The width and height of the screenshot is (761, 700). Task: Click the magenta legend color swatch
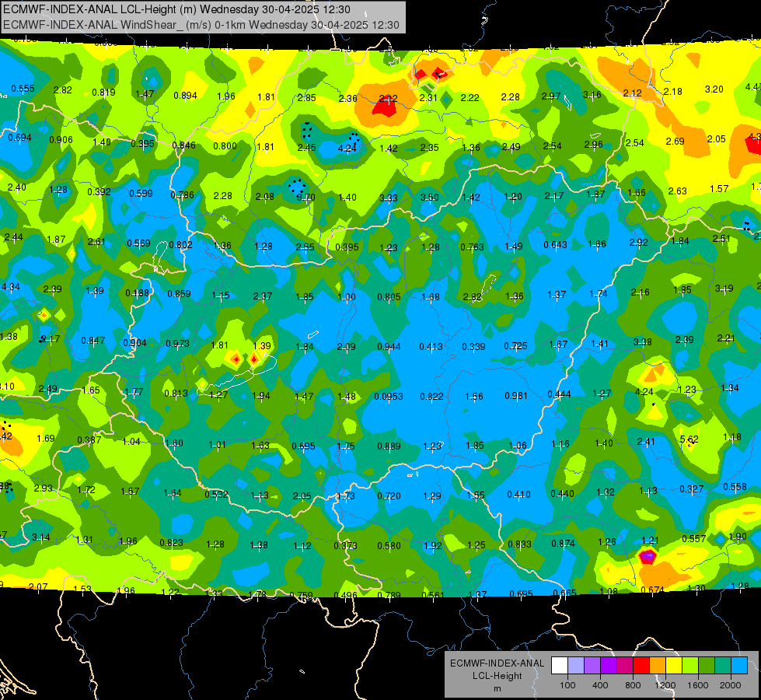click(x=625, y=665)
